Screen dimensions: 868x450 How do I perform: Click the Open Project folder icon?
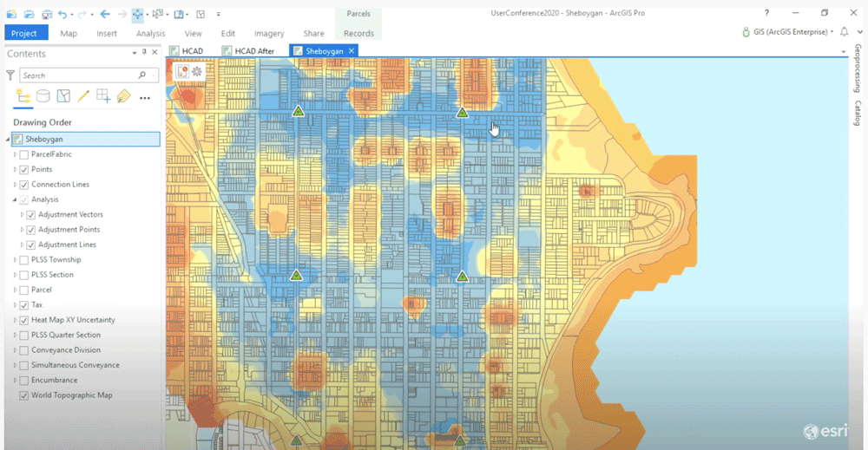point(29,14)
